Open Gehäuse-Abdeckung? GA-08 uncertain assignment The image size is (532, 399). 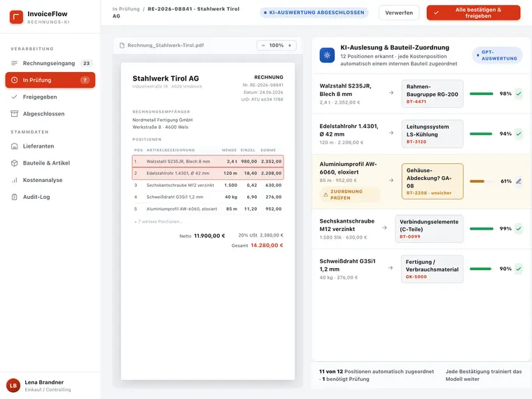click(x=433, y=181)
